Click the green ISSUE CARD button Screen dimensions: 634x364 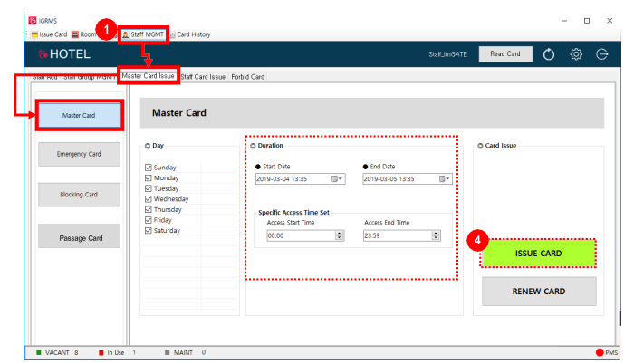pos(538,254)
